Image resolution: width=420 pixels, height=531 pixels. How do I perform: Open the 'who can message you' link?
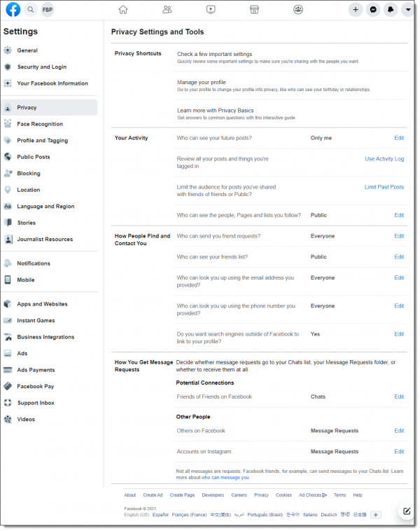[225, 478]
